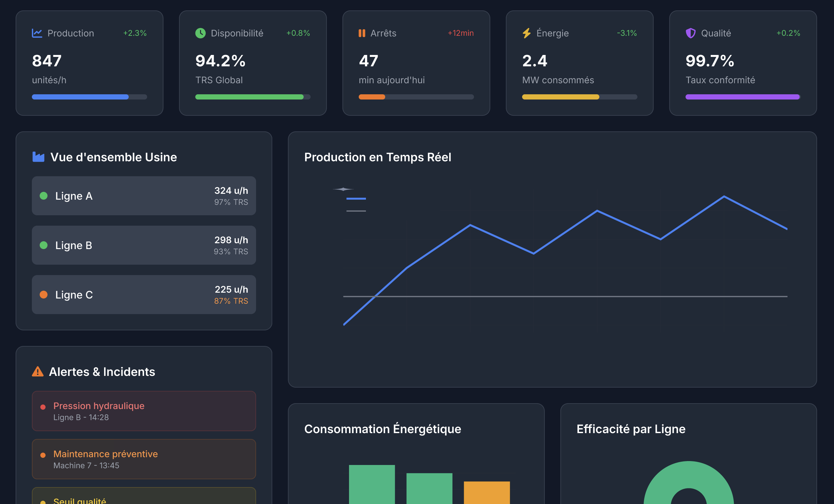Toggle the orange status indicator on Ligne C
834x504 pixels.
[44, 294]
